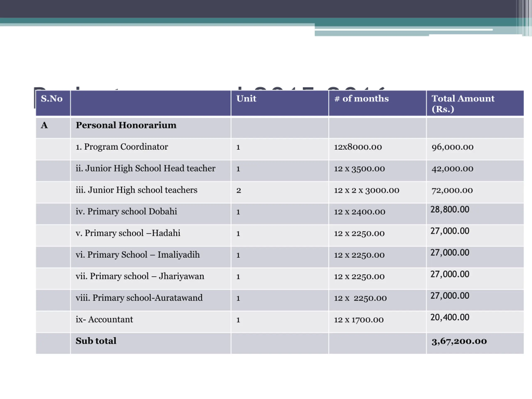Click the 72,000.00 amount cell
Image resolution: width=532 pixels, height=399 pixels.
coord(452,191)
